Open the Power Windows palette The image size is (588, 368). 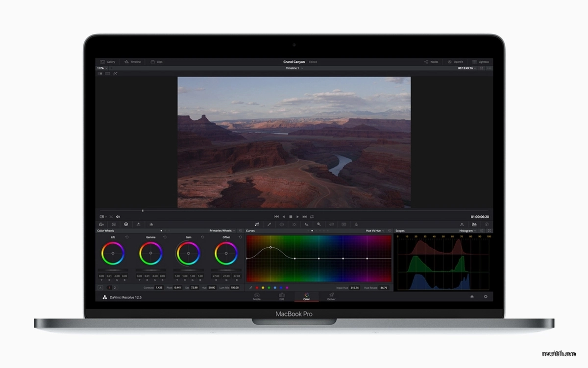282,224
